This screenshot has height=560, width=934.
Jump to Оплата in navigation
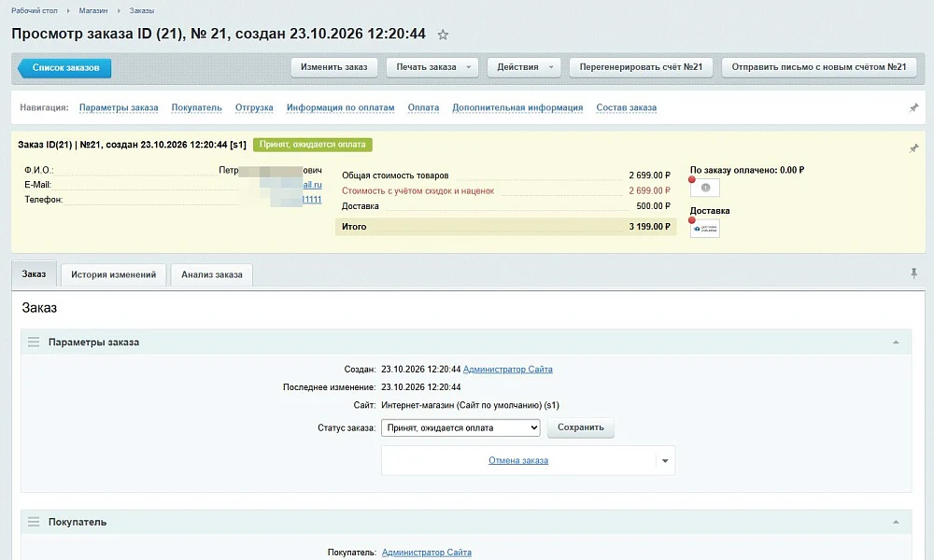coord(423,107)
